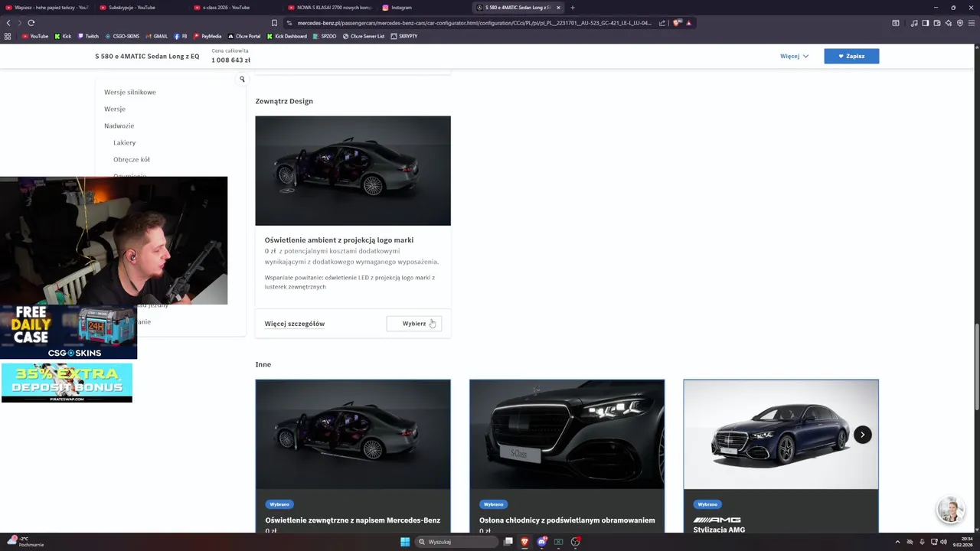Click the Wybierz button for ambient lighting

(x=413, y=324)
